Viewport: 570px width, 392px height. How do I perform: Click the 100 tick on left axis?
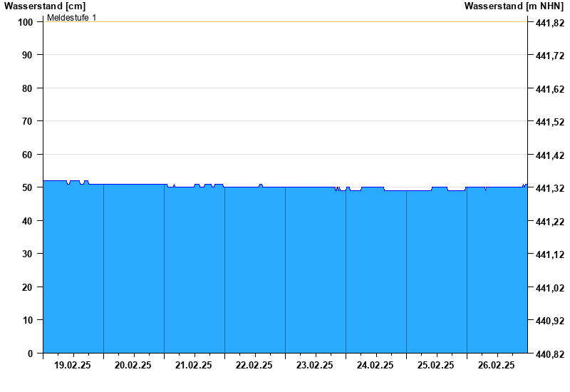tap(26, 22)
